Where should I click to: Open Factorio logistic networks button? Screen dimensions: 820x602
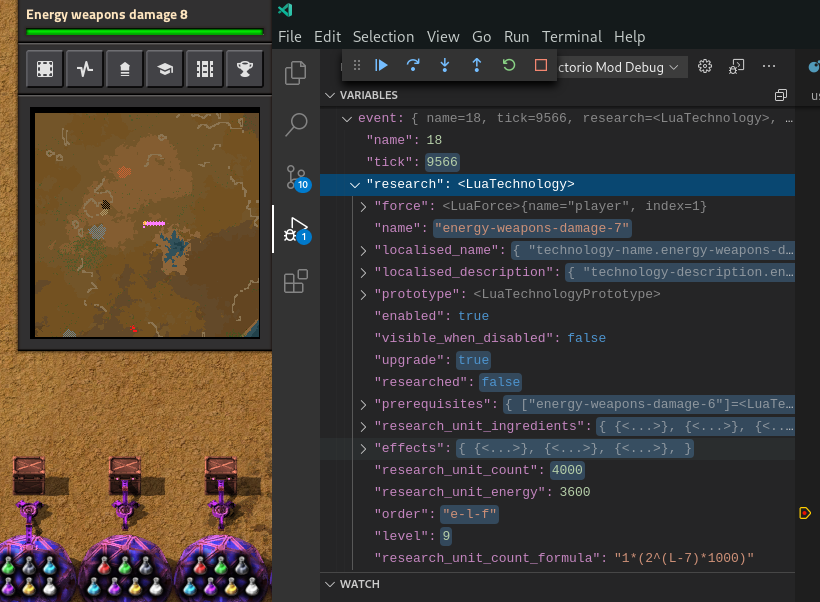coord(124,69)
